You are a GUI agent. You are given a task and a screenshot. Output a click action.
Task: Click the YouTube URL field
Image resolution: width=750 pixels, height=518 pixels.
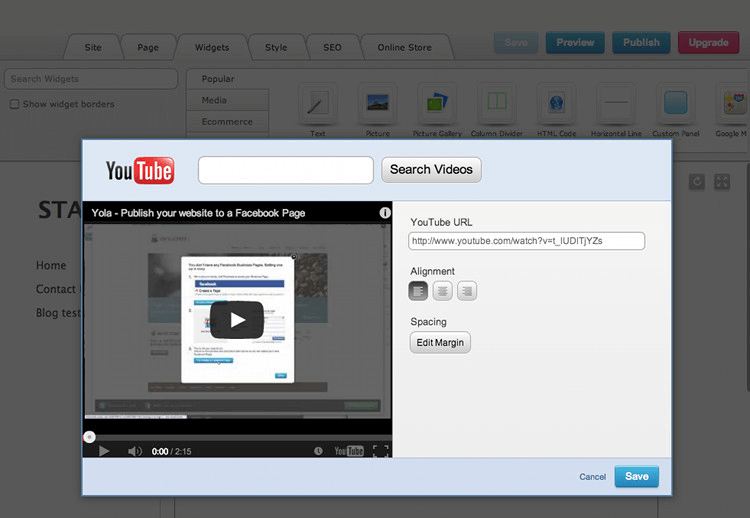[x=526, y=241]
